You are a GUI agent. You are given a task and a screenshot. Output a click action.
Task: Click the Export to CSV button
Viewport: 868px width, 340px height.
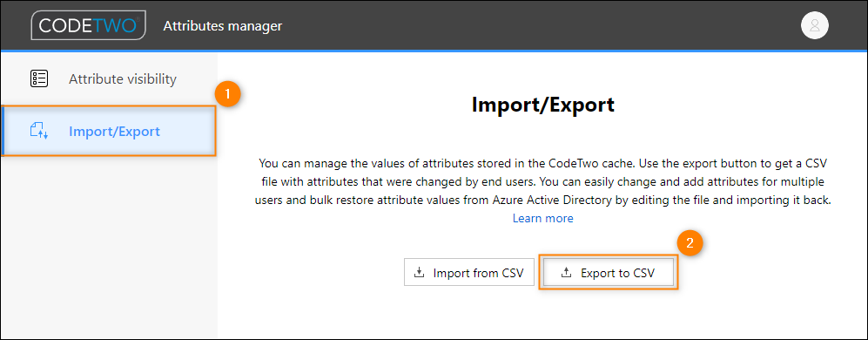pos(609,272)
